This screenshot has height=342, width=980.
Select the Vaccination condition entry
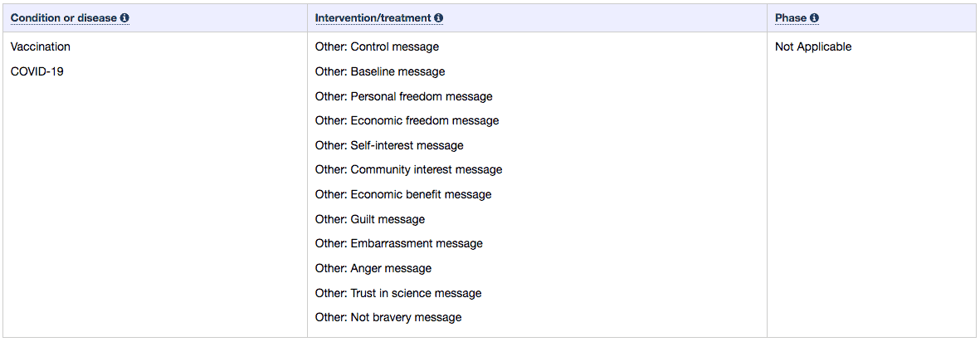41,46
